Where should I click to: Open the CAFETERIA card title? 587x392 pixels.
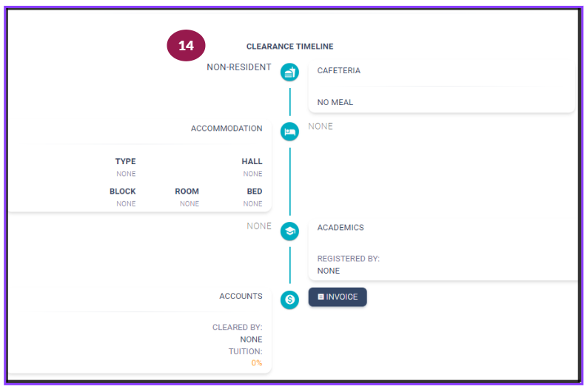pos(339,70)
